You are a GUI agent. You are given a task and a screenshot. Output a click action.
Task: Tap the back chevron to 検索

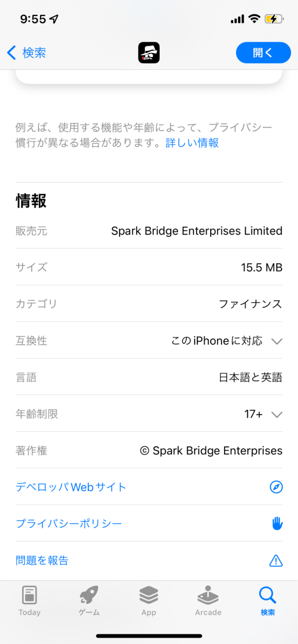point(11,53)
